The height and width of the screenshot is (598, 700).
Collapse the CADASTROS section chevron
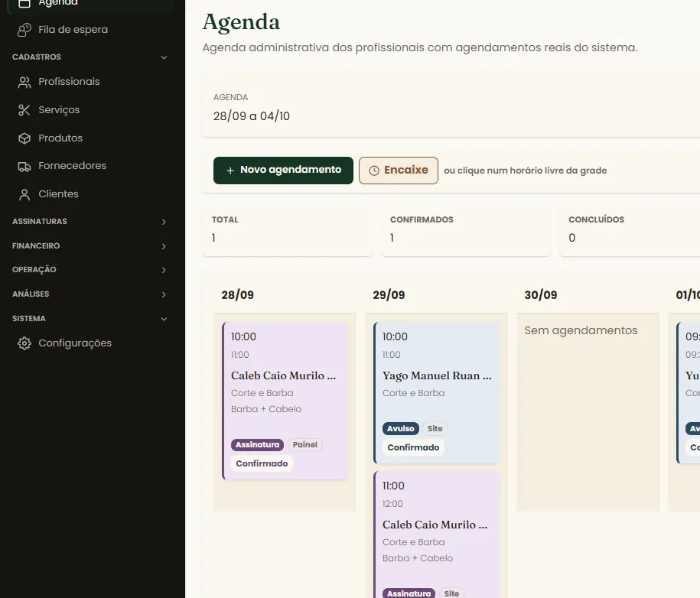(x=164, y=57)
